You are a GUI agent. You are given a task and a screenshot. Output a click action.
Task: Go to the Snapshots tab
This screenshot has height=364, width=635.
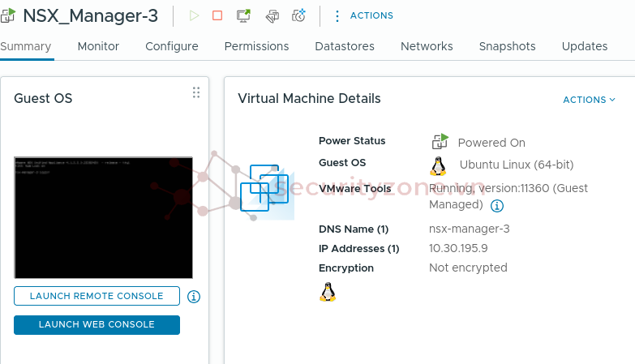tap(507, 46)
